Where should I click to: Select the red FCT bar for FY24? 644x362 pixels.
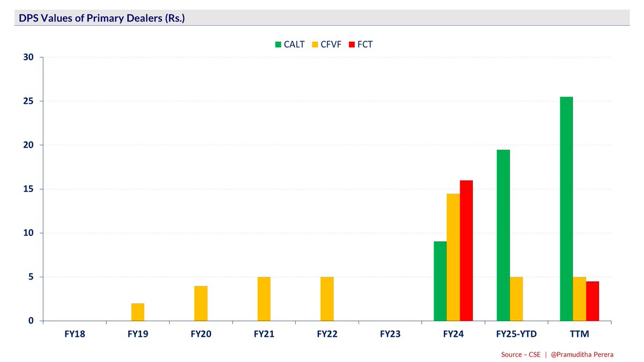[466, 251]
